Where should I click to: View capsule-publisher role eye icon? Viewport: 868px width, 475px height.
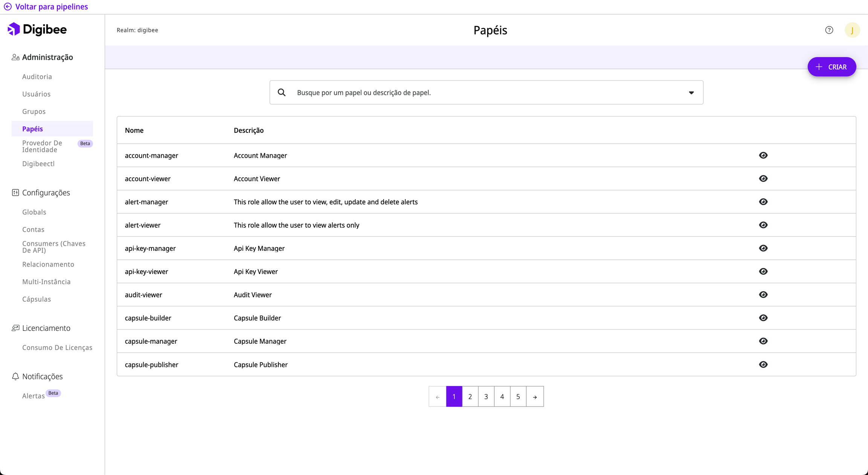pos(763,364)
